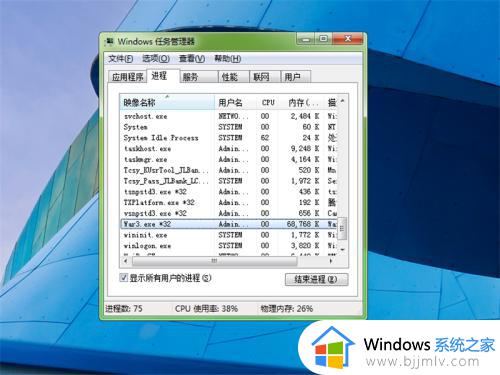This screenshot has width=500, height=375.
Task: Click the vertical scrollbar up arrow
Action: (x=343, y=100)
